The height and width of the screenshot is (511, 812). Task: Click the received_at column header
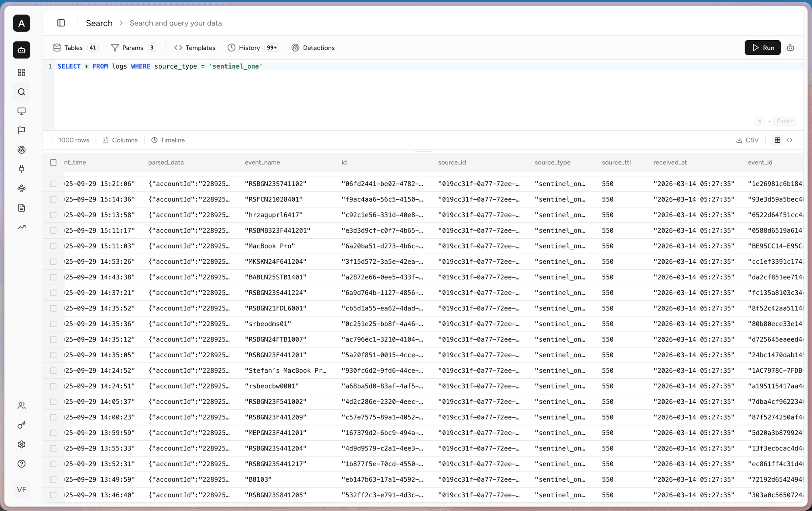point(670,162)
